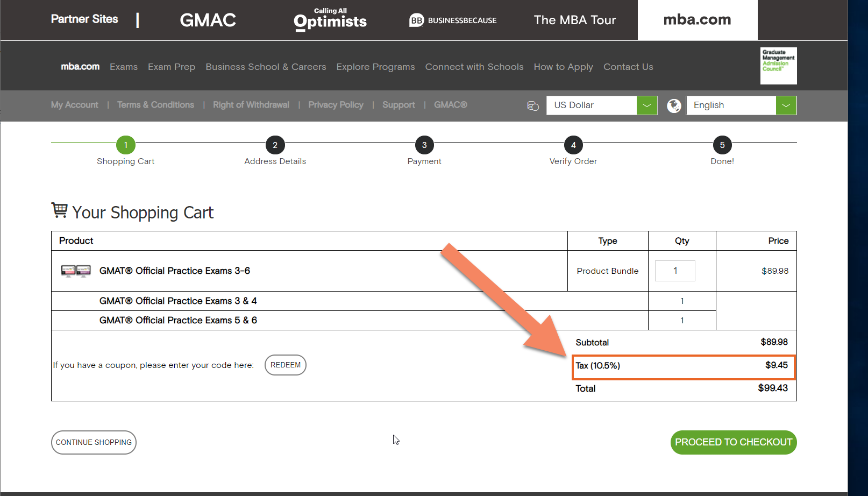Click the GMAT Practice Exams product thumbnail
Viewport: 868px width, 496px height.
point(76,271)
